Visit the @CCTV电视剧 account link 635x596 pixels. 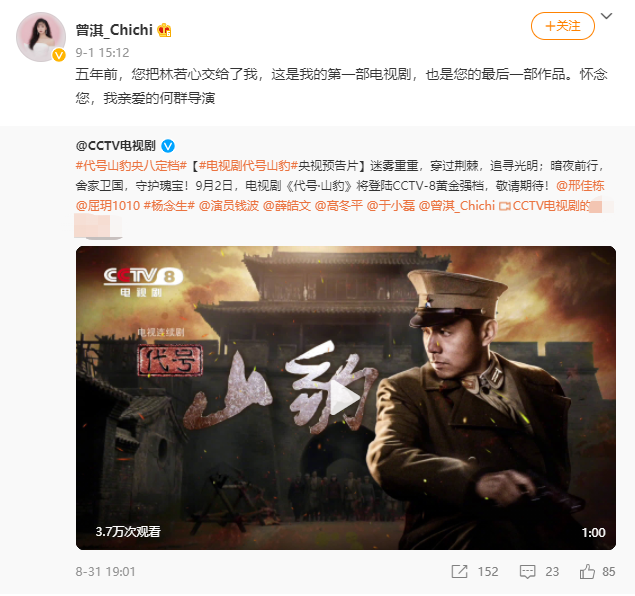(115, 146)
